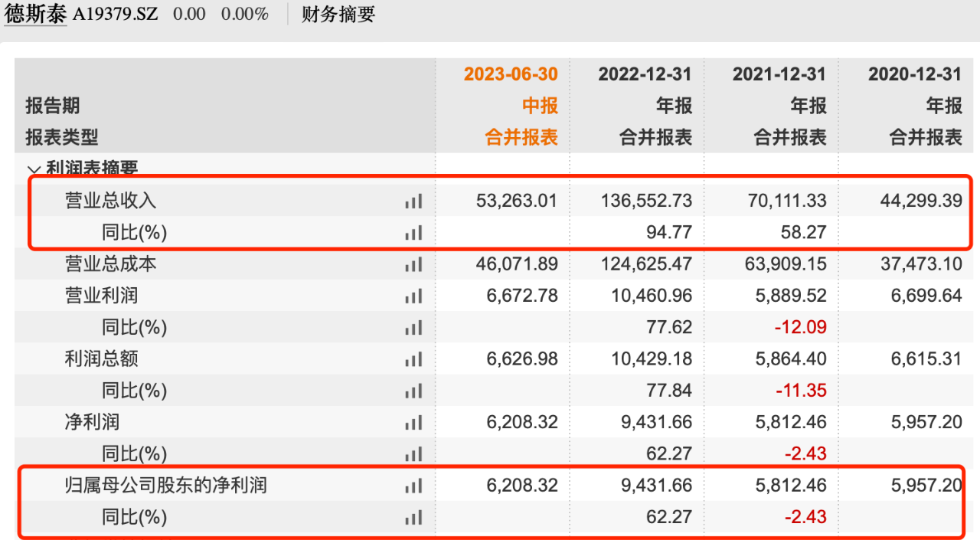Click growth value 77.84
This screenshot has height=540, width=980.
669,391
